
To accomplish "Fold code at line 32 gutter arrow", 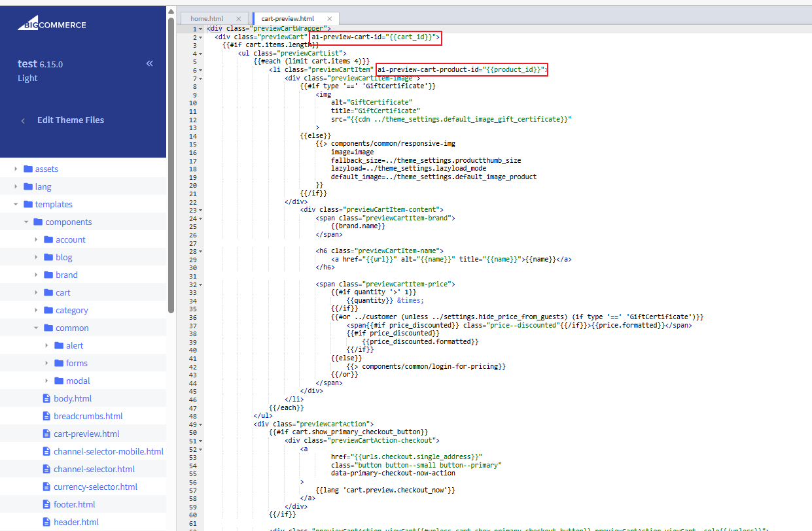I will (x=201, y=284).
